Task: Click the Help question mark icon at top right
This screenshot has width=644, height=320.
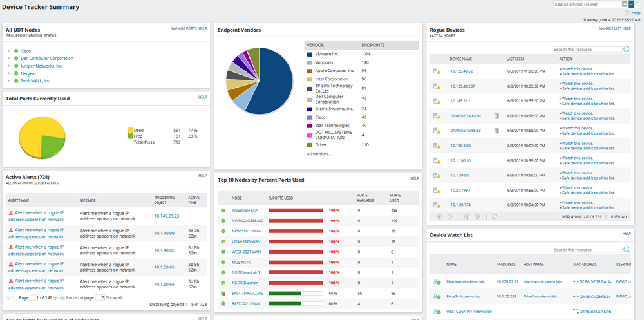Action: [627, 13]
